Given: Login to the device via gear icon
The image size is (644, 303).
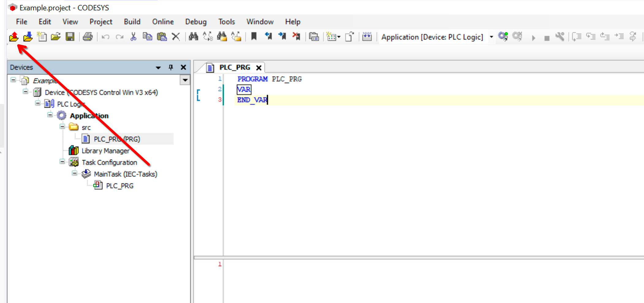Looking at the screenshot, I should pos(503,37).
